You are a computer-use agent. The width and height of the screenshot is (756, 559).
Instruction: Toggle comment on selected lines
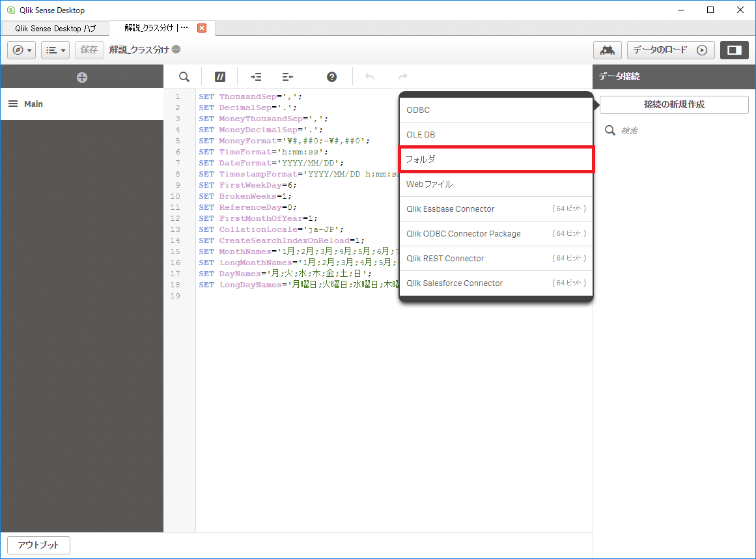(220, 77)
